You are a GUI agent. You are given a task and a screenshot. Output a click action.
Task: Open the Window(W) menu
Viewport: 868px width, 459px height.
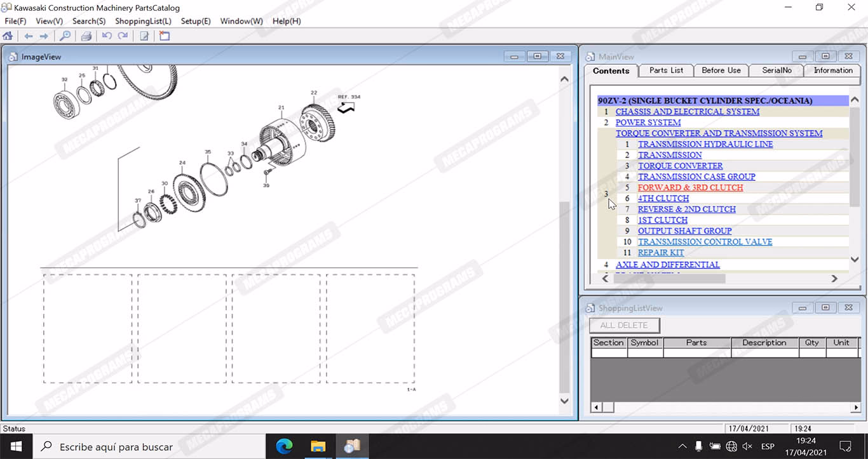pos(241,21)
